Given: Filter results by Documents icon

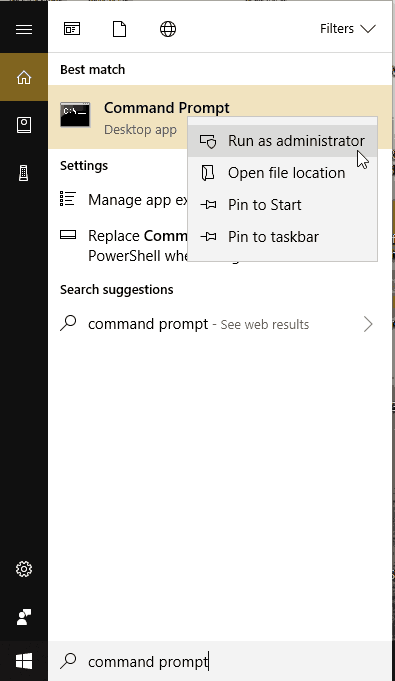Looking at the screenshot, I should pyautogui.click(x=119, y=29).
